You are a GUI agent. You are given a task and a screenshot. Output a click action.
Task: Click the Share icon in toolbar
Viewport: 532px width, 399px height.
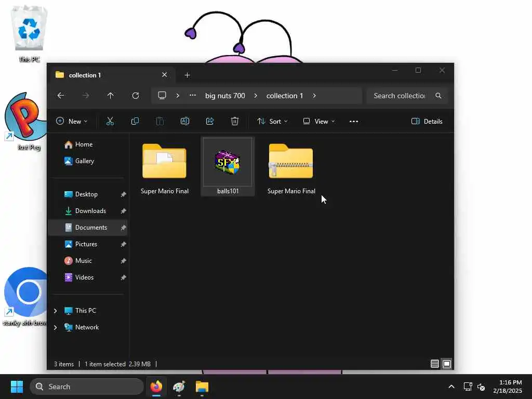coord(210,121)
